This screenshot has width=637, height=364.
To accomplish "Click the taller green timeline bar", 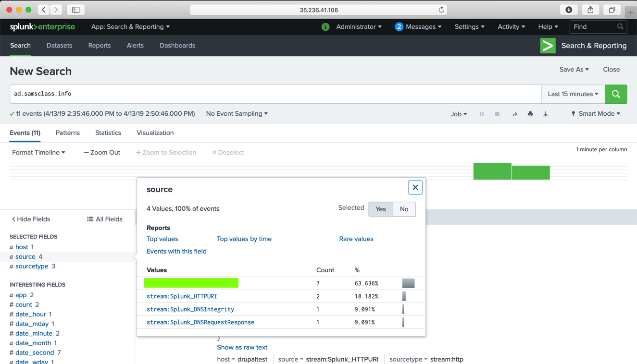I will pyautogui.click(x=492, y=171).
